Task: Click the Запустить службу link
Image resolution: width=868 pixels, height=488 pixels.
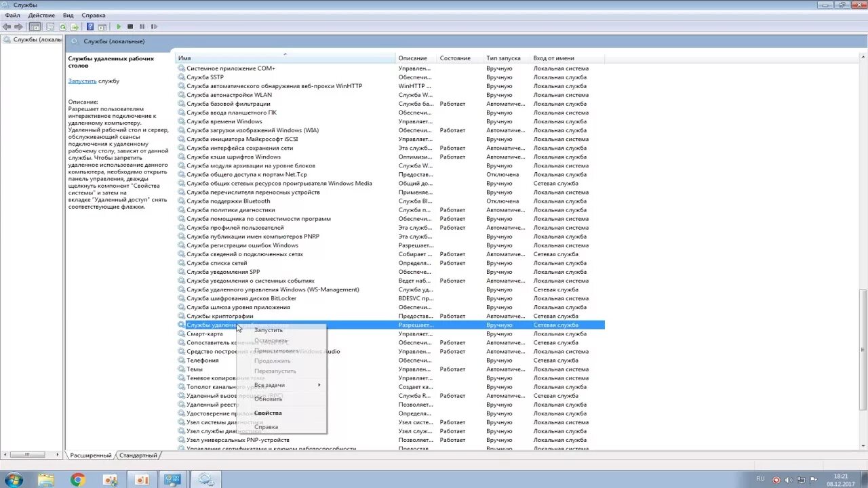Action: [x=82, y=81]
